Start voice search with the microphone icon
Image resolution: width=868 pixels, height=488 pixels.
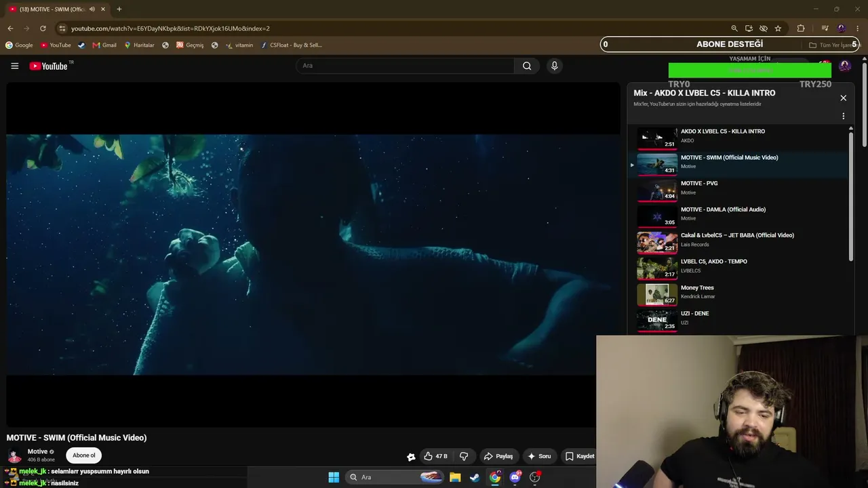pyautogui.click(x=554, y=66)
